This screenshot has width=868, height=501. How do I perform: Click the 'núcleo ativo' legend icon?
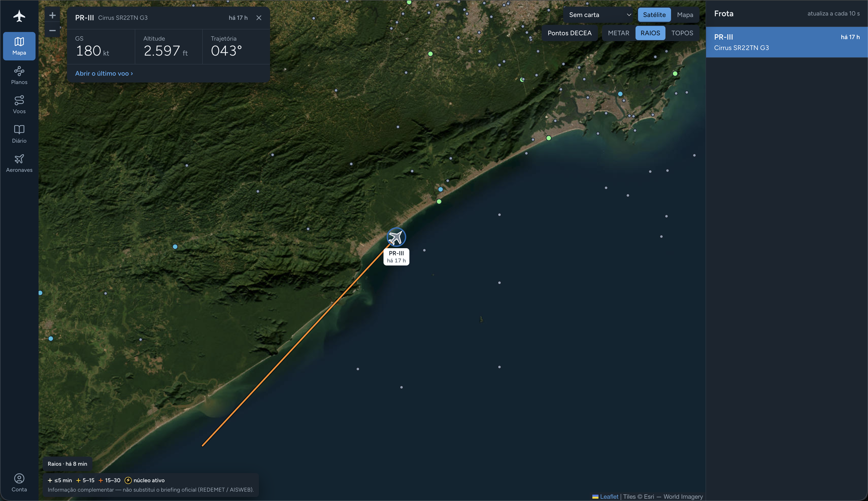(128, 480)
